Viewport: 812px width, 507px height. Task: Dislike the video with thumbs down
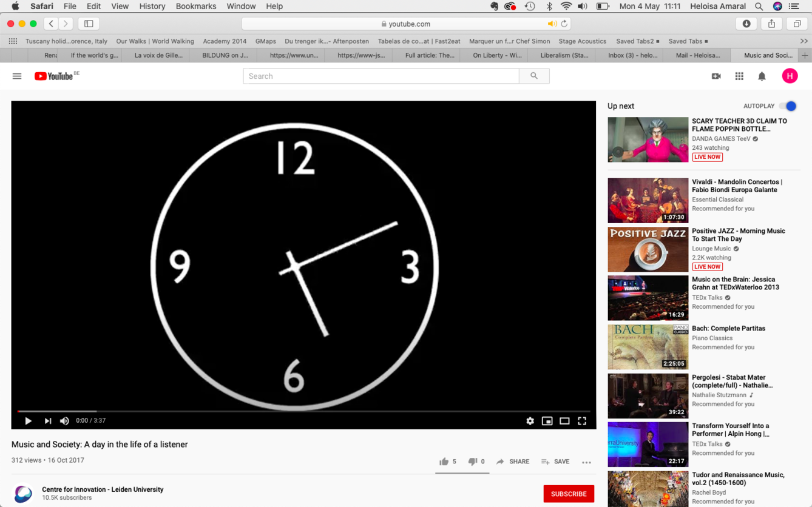point(472,462)
